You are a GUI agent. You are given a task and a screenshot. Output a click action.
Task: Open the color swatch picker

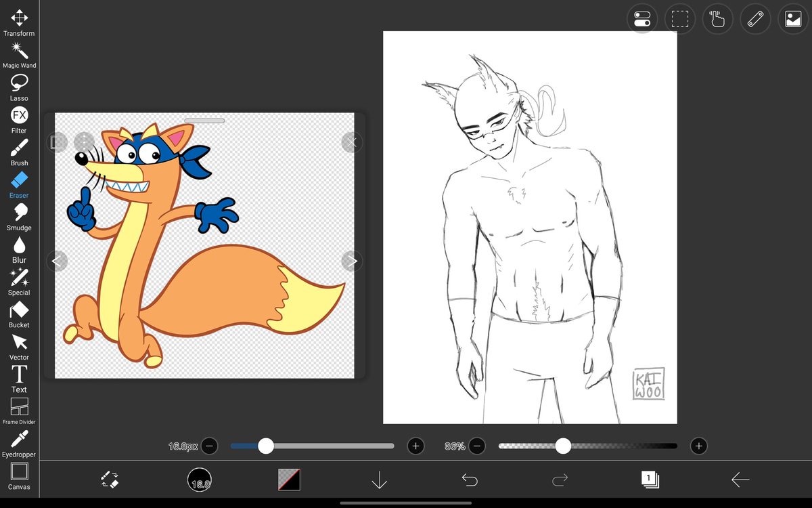click(290, 480)
